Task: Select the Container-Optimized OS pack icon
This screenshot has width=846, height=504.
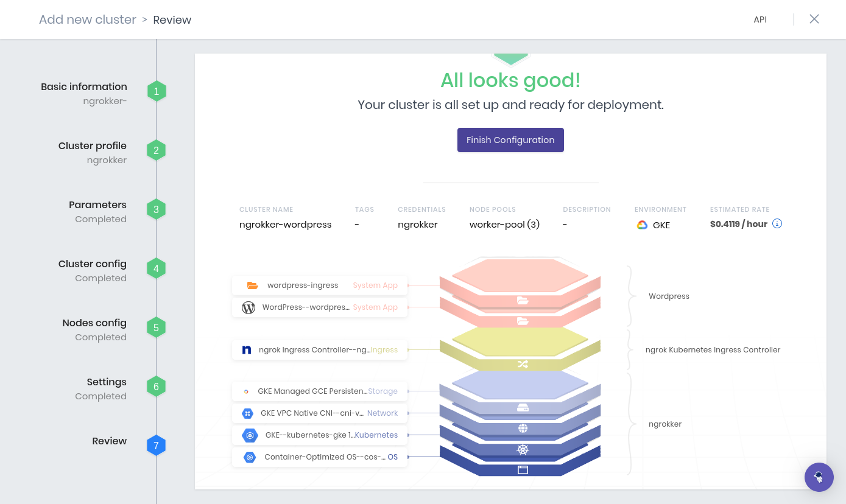Action: point(249,457)
